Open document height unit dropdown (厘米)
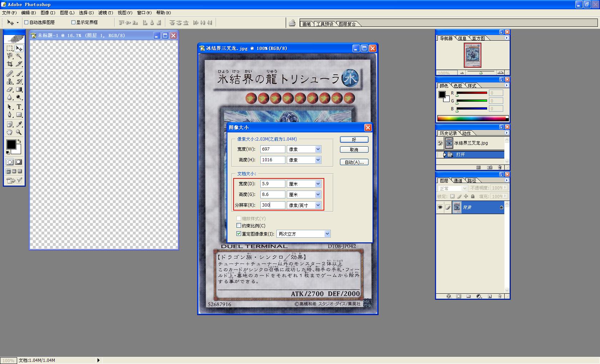The height and width of the screenshot is (364, 600). [318, 194]
